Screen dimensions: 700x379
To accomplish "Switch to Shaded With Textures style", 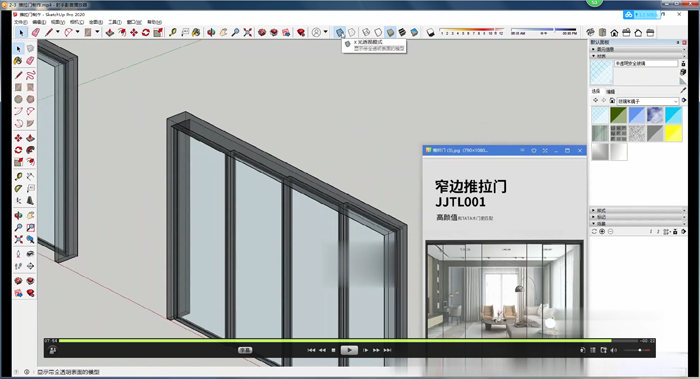I will click(402, 33).
